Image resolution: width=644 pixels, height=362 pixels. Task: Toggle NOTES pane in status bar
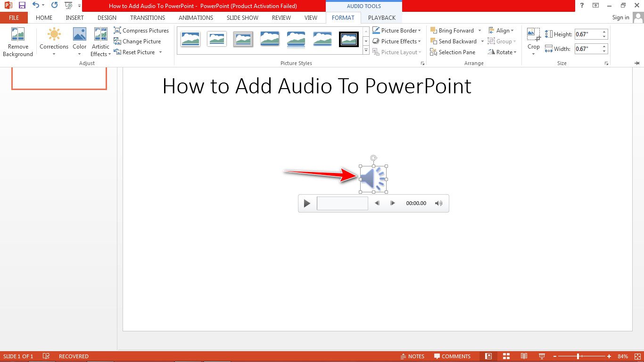(x=412, y=356)
